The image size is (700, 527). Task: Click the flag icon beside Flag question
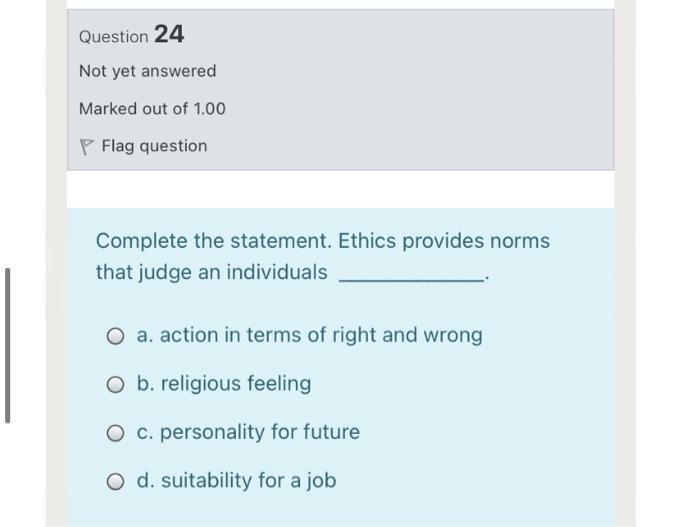click(x=86, y=146)
